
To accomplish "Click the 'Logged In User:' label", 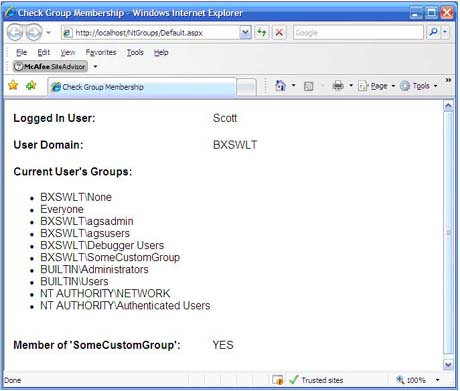I will pyautogui.click(x=54, y=118).
